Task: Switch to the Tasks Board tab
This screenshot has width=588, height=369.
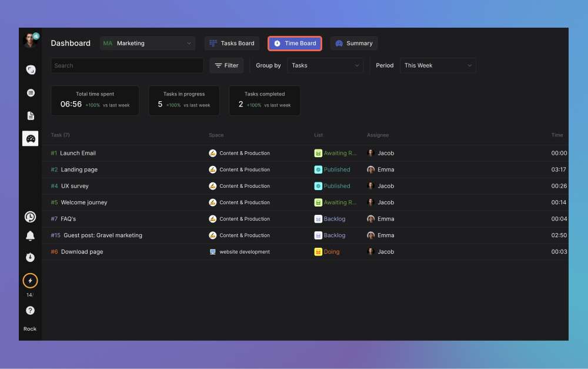Action: click(232, 43)
